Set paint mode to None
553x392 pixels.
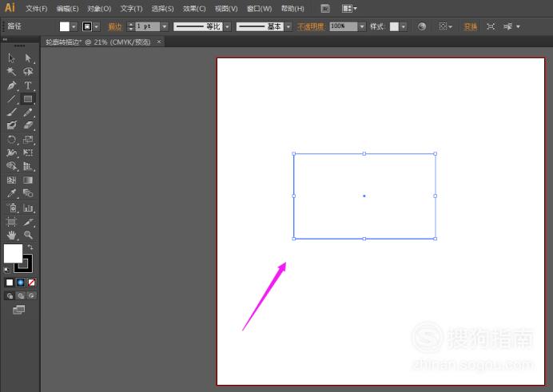pyautogui.click(x=31, y=283)
